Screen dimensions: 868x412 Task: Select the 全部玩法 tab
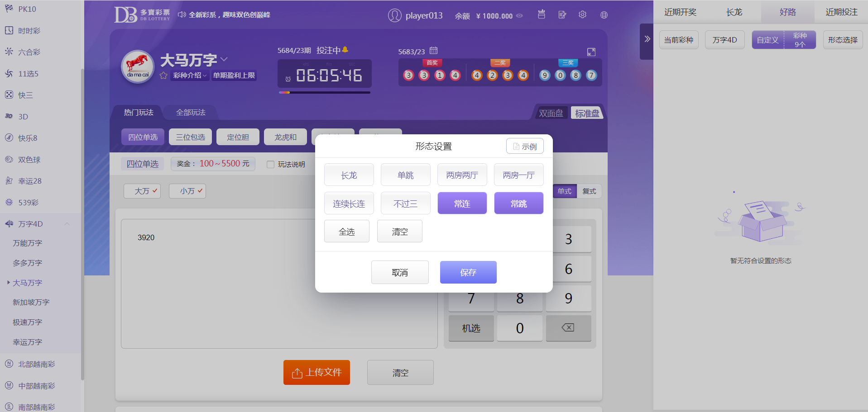click(x=191, y=113)
